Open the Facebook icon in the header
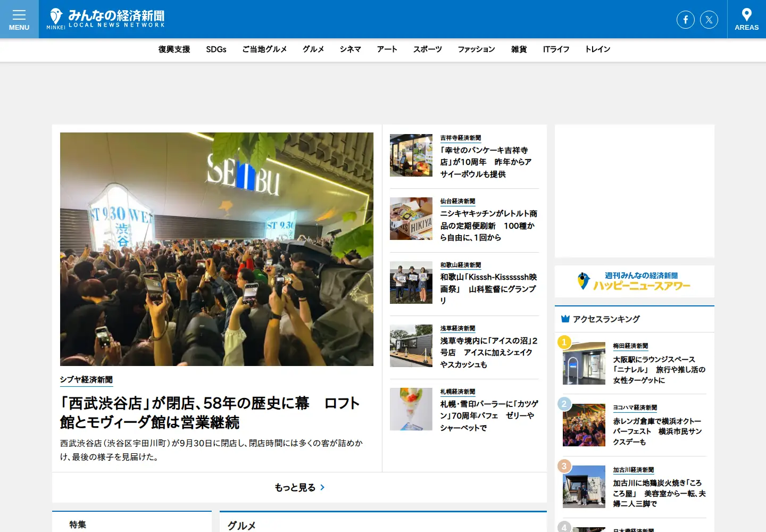 pos(686,20)
